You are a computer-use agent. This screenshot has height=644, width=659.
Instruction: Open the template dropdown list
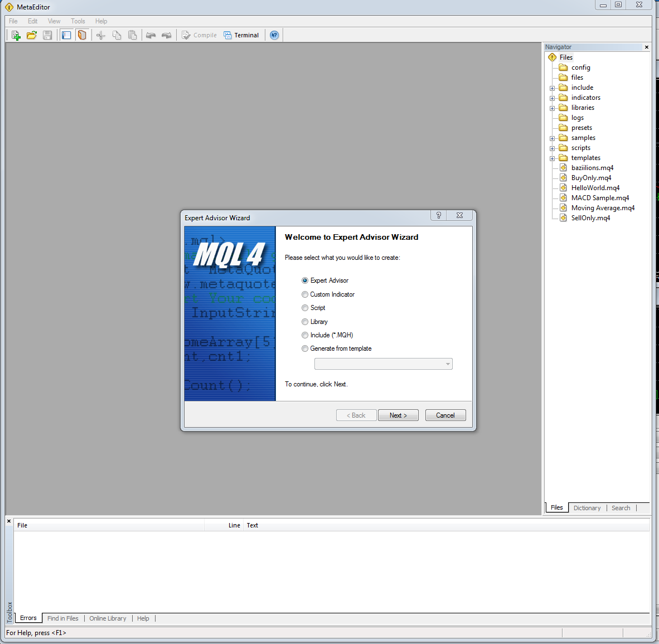447,364
